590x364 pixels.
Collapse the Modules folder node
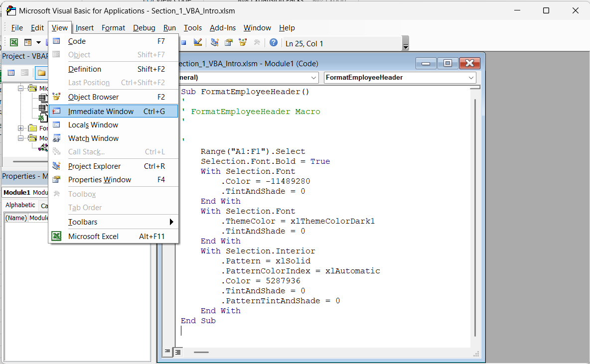pos(20,138)
